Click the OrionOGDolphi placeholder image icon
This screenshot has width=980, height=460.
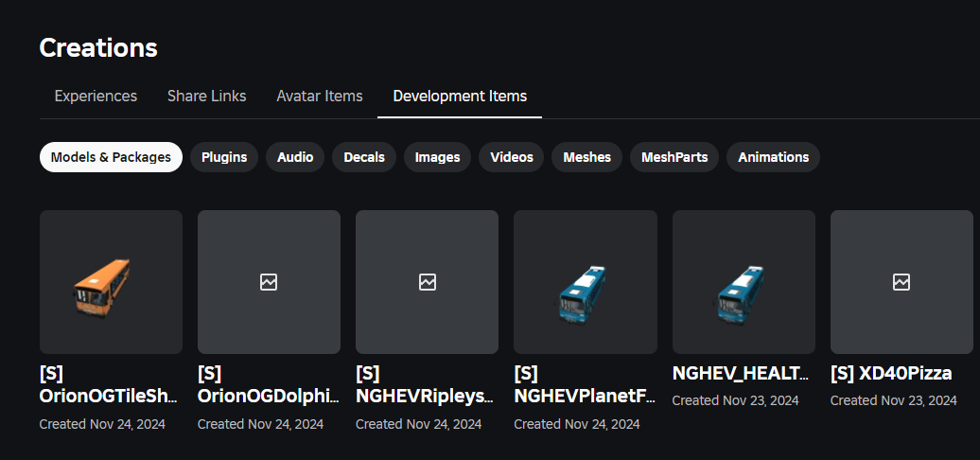coord(269,282)
